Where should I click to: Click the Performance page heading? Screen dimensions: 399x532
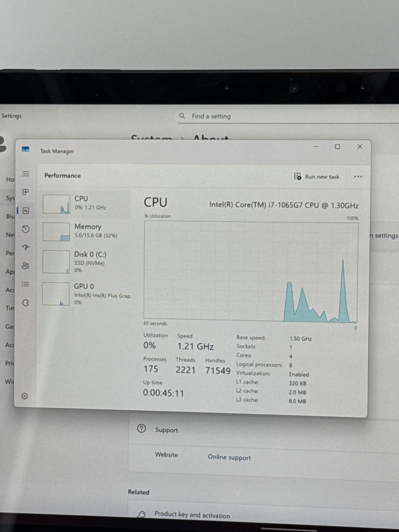pyautogui.click(x=63, y=176)
